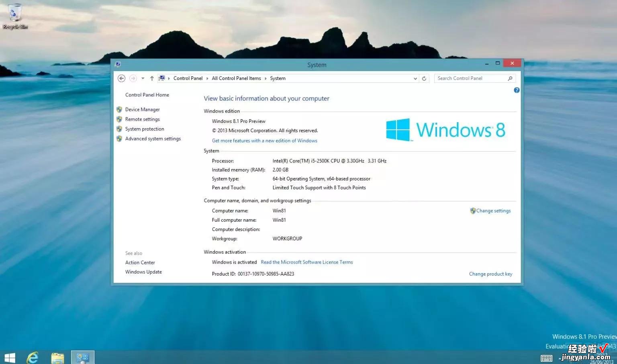Read the Microsoft Software License Terms
Viewport: 617px width, 364px height.
[307, 262]
